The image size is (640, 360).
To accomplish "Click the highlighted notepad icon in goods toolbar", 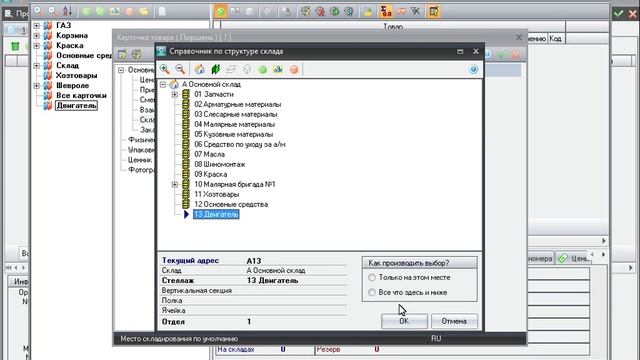I will (x=433, y=11).
